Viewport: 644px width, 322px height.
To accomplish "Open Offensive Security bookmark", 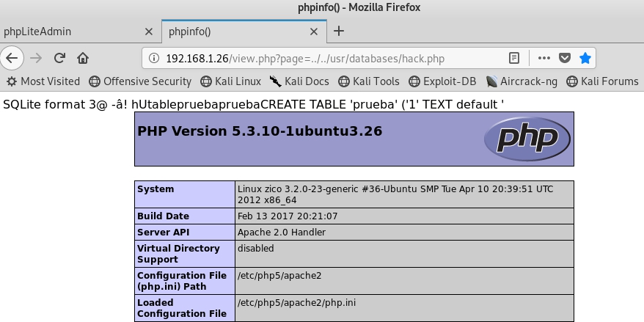I will pyautogui.click(x=141, y=81).
